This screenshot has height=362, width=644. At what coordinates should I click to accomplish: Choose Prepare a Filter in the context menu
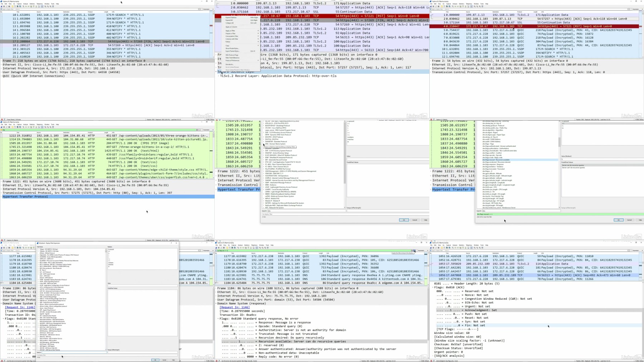tap(240, 33)
